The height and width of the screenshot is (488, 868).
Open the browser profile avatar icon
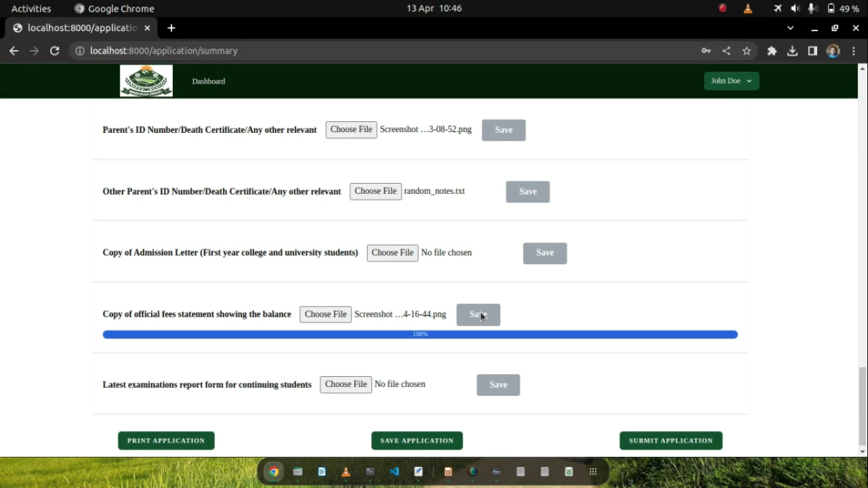point(833,51)
